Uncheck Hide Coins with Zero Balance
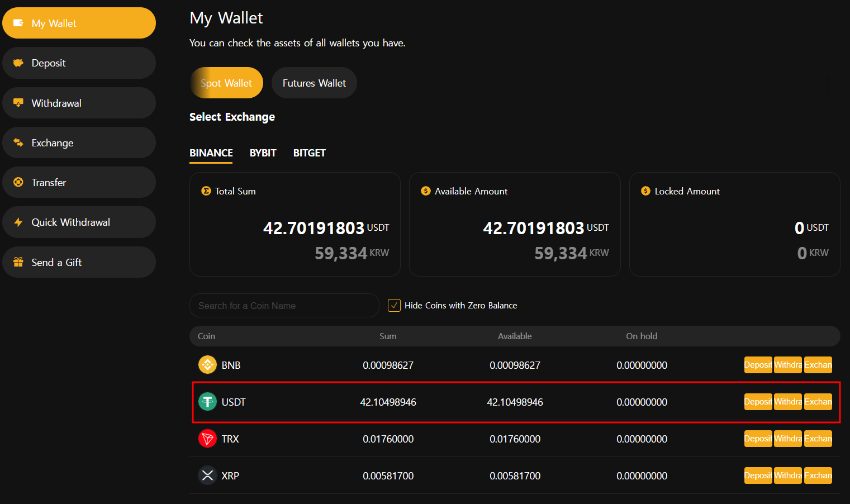This screenshot has height=504, width=850. [x=394, y=306]
